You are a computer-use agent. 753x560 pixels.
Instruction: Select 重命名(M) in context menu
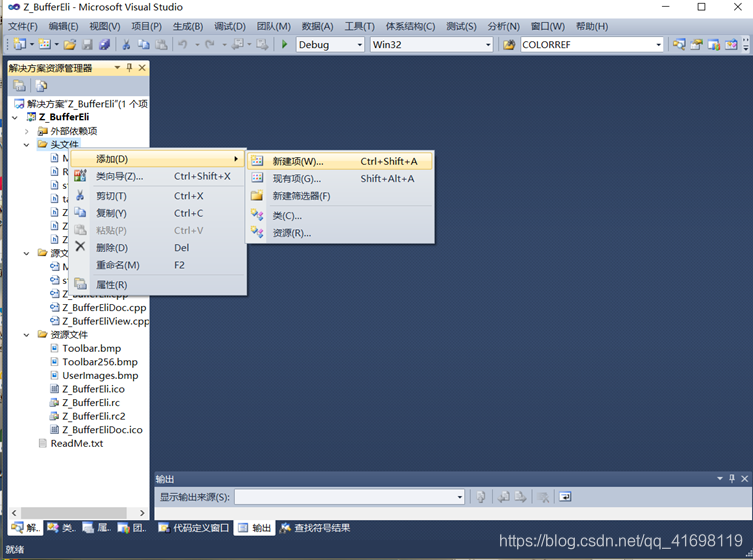click(x=158, y=265)
